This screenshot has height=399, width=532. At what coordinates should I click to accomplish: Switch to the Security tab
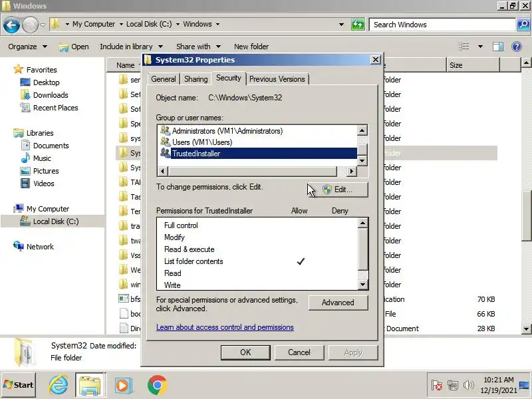228,78
